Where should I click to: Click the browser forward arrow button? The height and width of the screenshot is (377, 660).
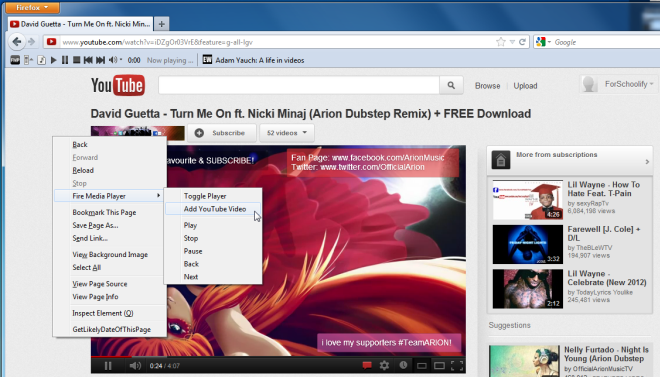click(32, 42)
